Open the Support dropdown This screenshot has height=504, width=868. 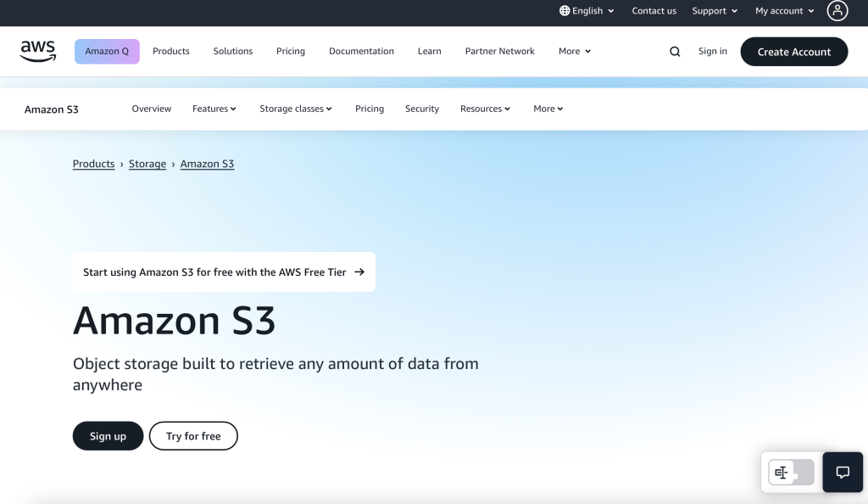pos(715,10)
